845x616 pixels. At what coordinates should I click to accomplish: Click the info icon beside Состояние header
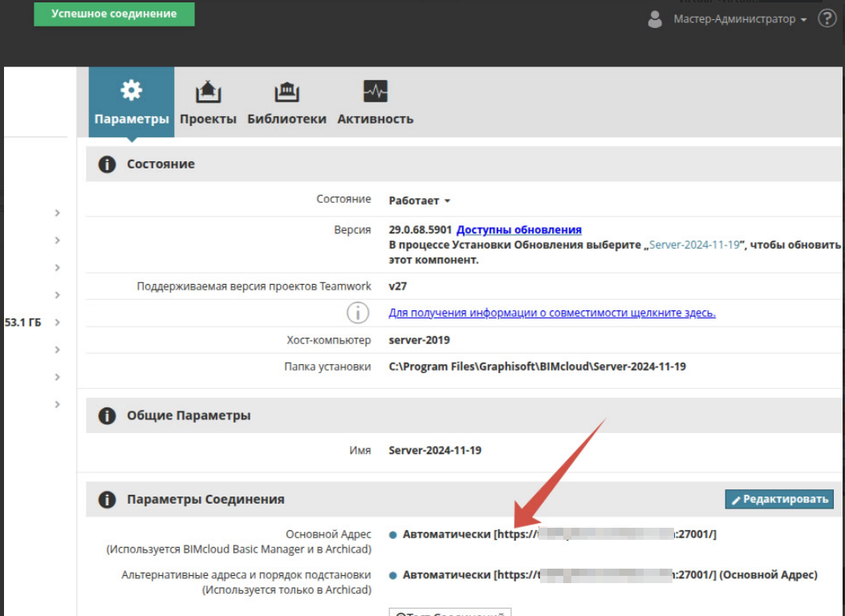pyautogui.click(x=106, y=164)
